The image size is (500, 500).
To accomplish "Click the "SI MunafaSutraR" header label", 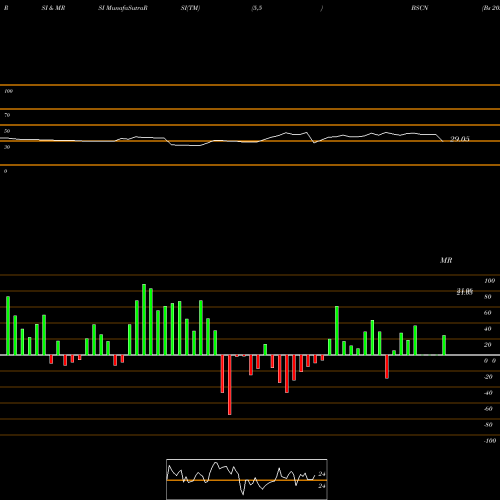I will pos(123,8).
